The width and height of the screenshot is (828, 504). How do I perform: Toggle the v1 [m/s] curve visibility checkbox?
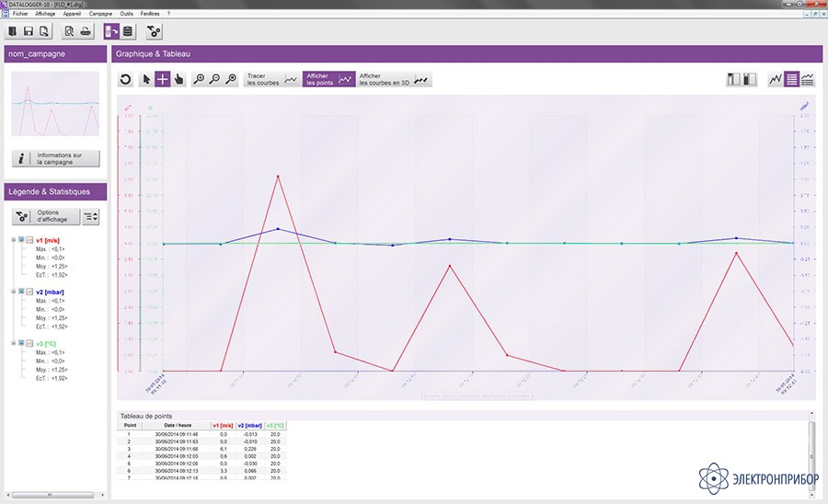coord(22,240)
